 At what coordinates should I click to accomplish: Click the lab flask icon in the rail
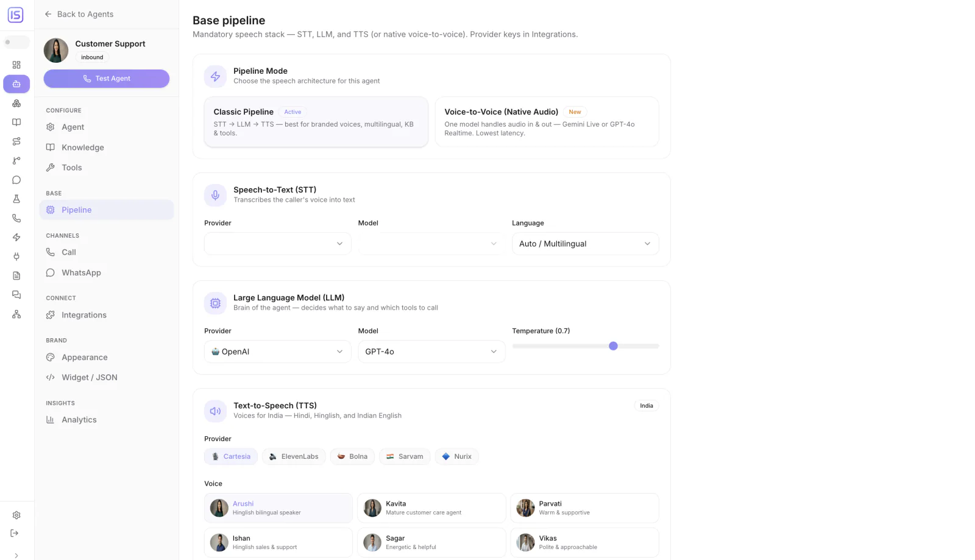coord(16,199)
